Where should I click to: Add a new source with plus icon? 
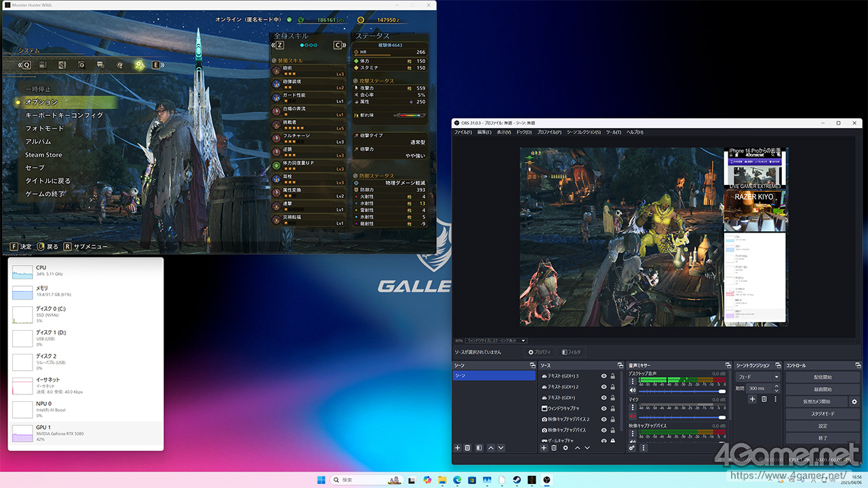(543, 448)
